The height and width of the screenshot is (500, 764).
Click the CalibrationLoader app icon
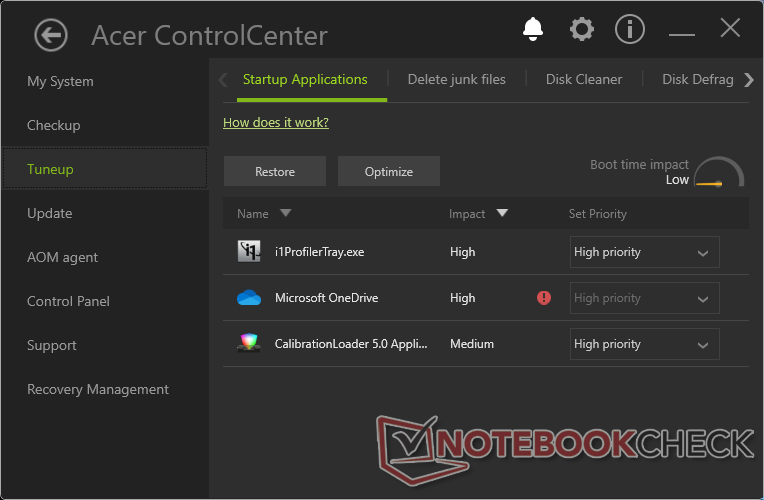coord(248,343)
